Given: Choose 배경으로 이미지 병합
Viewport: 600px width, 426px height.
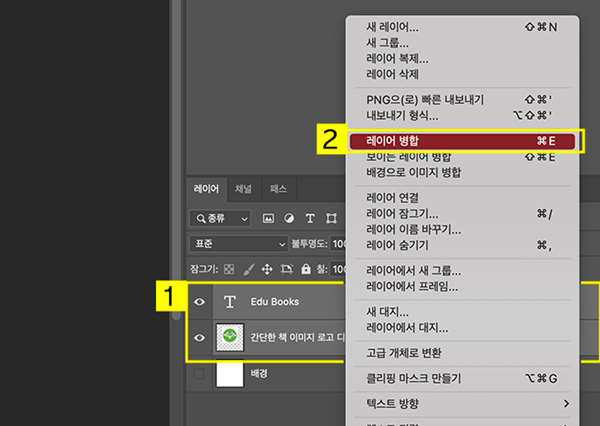Looking at the screenshot, I should [462, 173].
